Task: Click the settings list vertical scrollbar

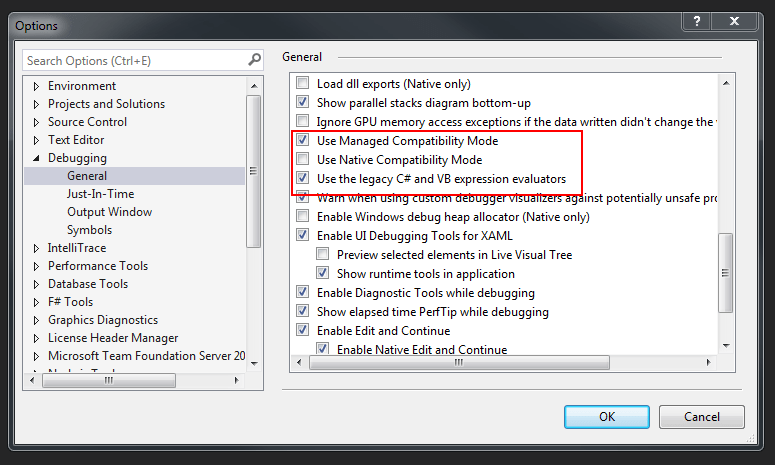Action: click(x=727, y=260)
